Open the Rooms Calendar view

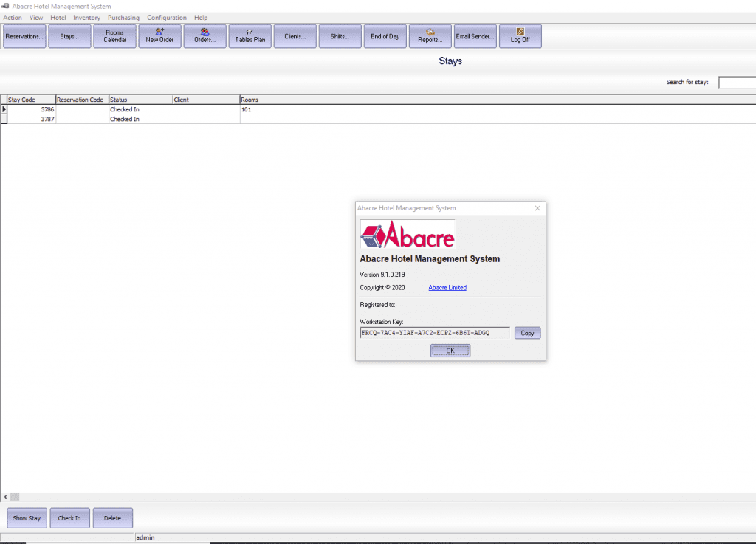point(114,35)
